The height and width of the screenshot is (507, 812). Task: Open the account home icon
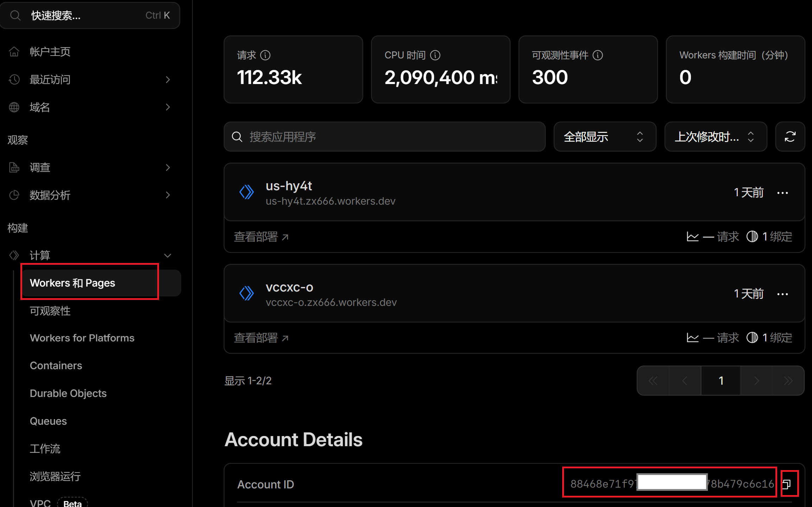[14, 52]
